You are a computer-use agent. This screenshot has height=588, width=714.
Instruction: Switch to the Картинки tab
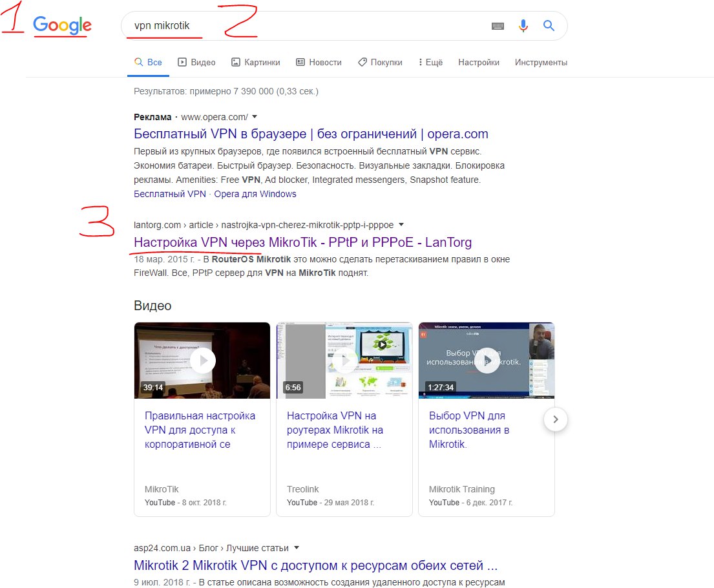click(x=256, y=63)
